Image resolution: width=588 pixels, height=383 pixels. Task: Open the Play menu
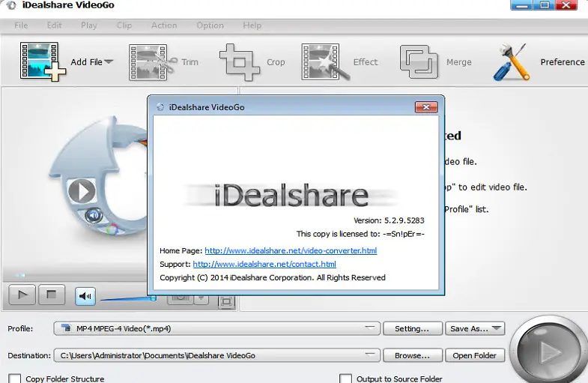tap(89, 25)
